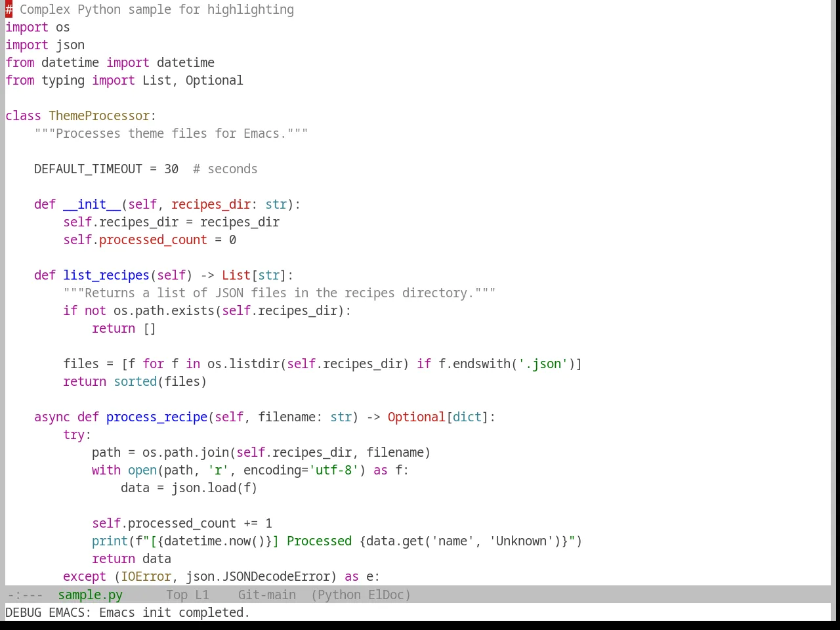Click json.load(f) call
The image size is (840, 630).
[215, 488]
